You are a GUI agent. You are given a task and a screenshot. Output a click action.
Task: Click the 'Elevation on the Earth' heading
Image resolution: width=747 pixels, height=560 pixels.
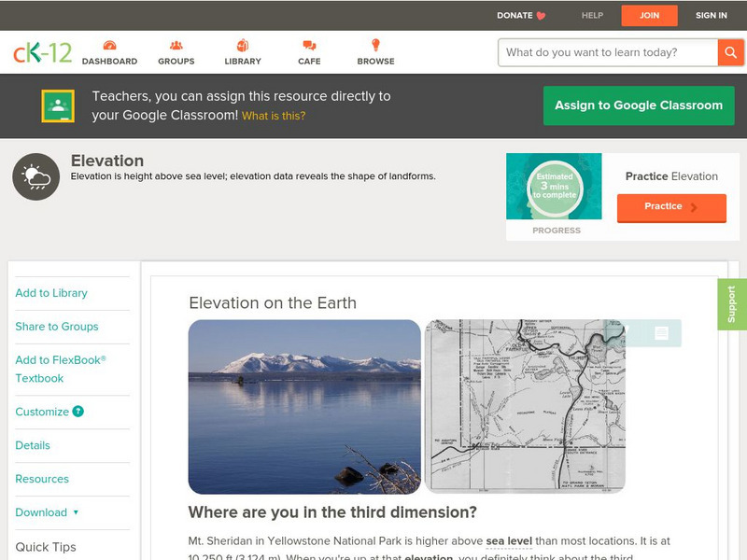[x=273, y=302]
